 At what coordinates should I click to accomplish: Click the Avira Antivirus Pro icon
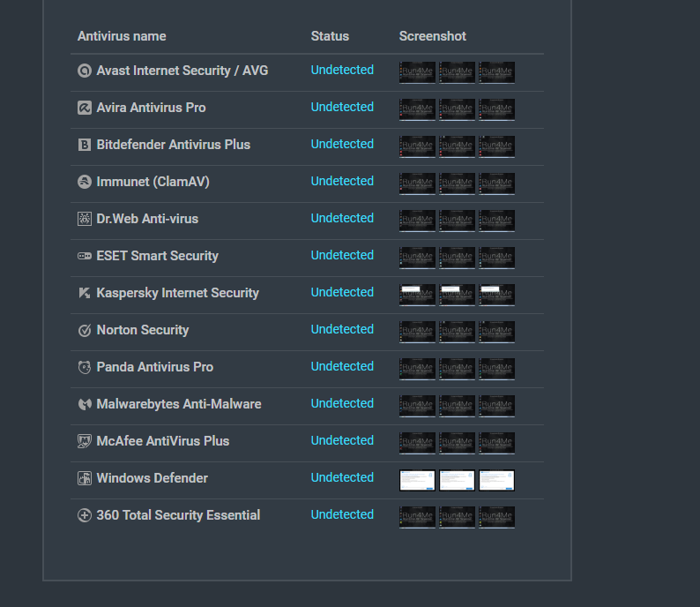pos(85,108)
